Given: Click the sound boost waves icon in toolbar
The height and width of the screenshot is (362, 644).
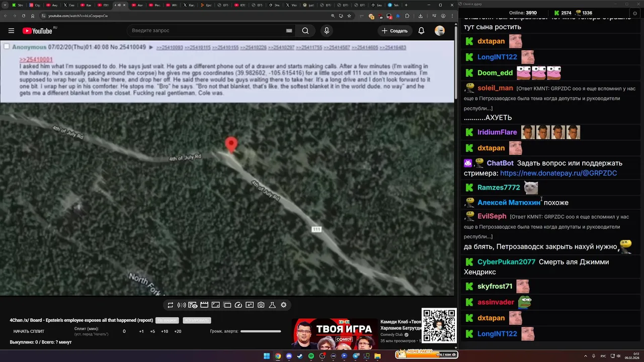Looking at the screenshot, I should [182, 305].
